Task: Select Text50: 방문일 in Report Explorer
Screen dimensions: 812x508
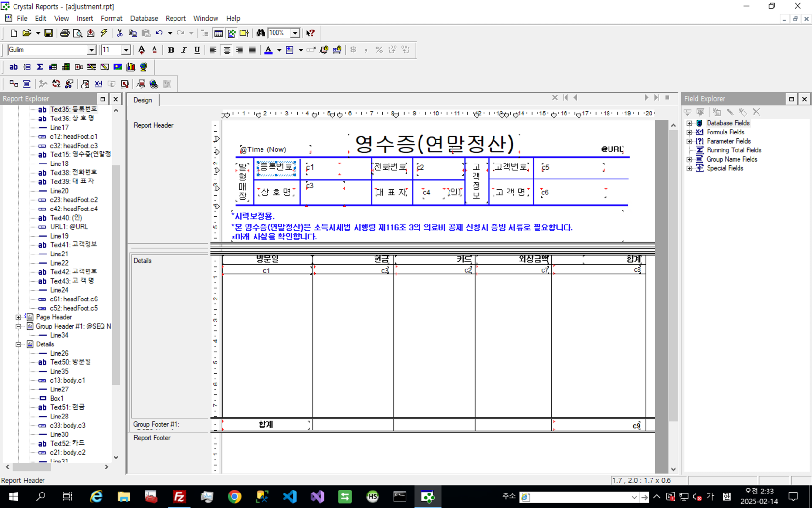Action: coord(71,362)
